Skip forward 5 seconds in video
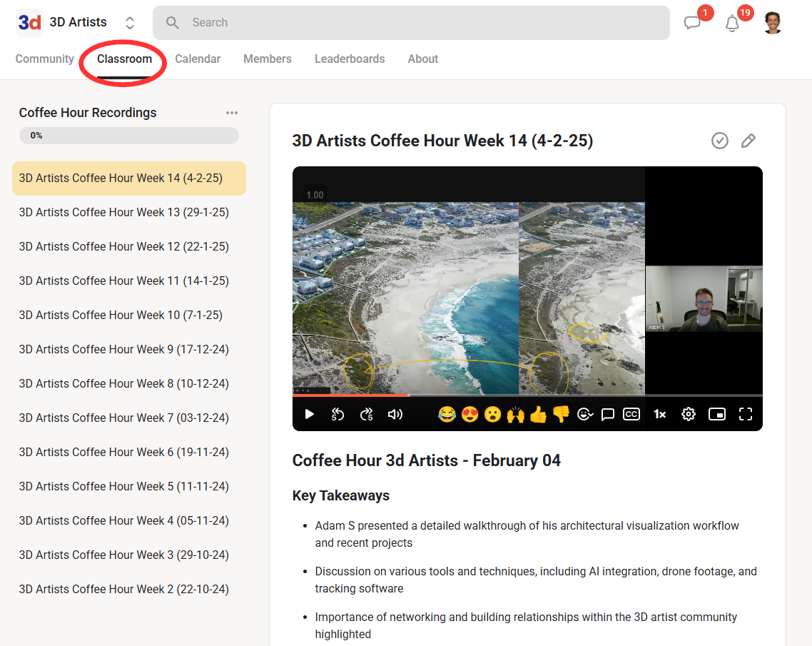 click(x=366, y=414)
